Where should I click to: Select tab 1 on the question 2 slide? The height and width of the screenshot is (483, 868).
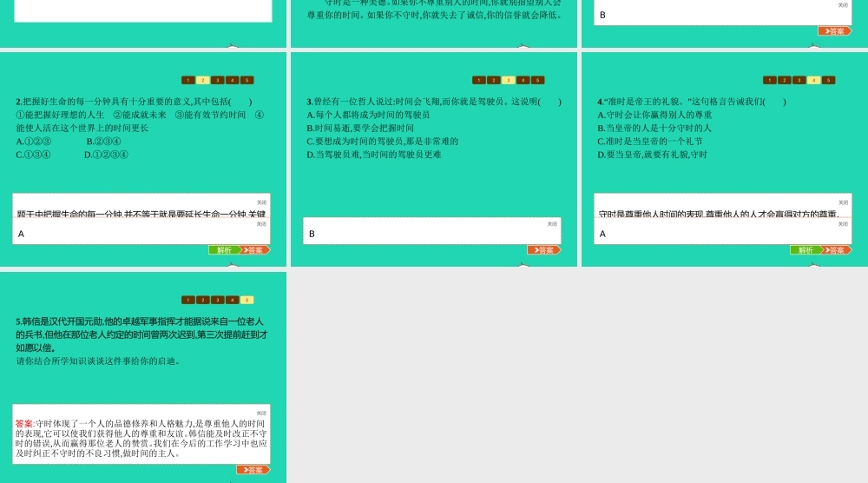click(x=188, y=80)
